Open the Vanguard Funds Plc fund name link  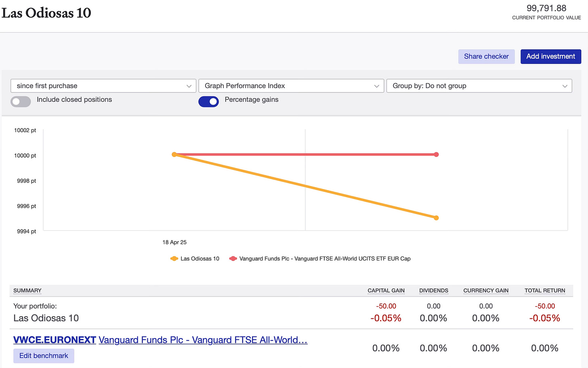(x=203, y=340)
